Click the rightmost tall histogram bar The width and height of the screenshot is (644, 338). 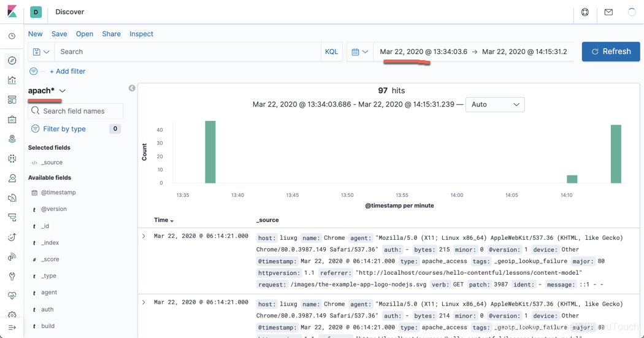coord(616,154)
